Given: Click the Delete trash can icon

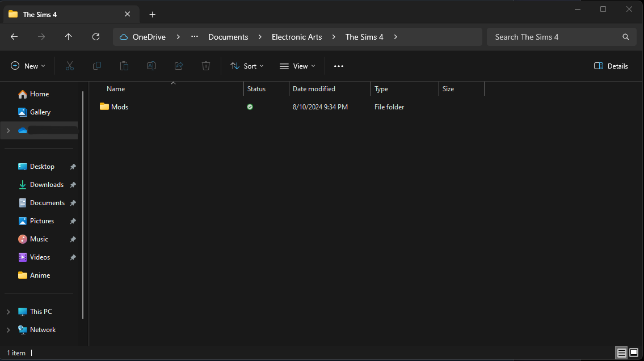Looking at the screenshot, I should click(x=206, y=66).
